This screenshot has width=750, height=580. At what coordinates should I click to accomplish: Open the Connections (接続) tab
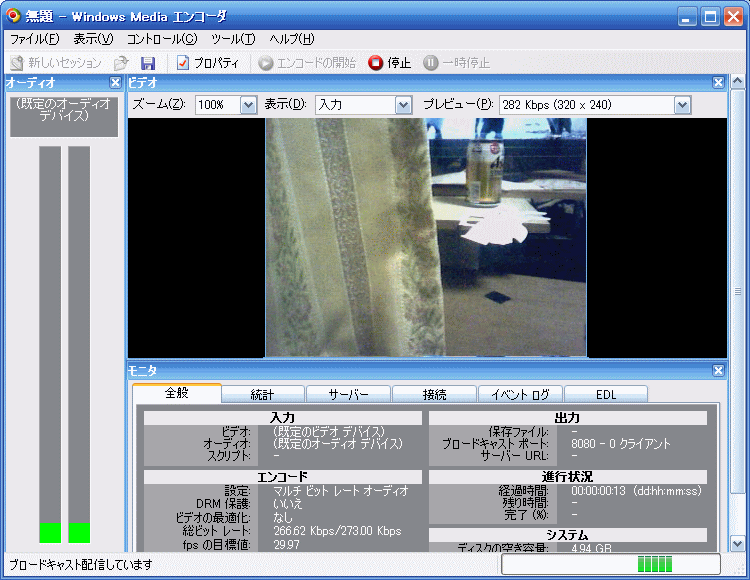pos(433,394)
